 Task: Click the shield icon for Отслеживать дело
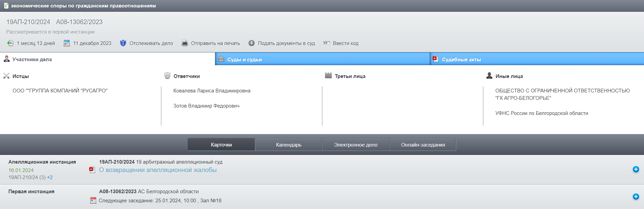tap(123, 43)
